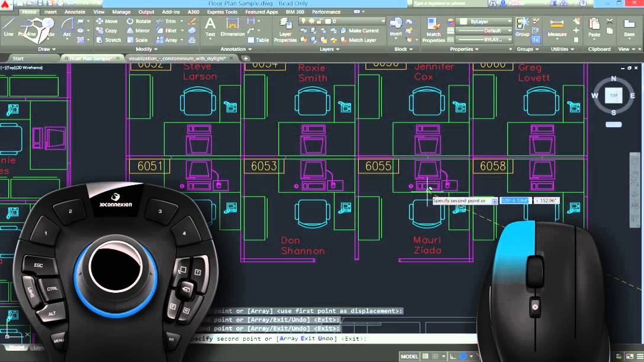Image resolution: width=644 pixels, height=362 pixels.
Task: Open the Dimension tool
Action: 233,27
